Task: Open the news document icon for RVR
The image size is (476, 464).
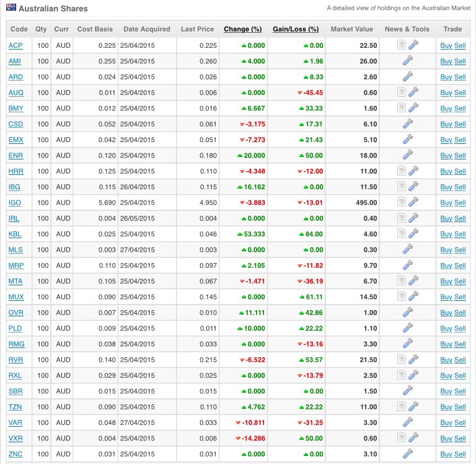Action: pyautogui.click(x=402, y=359)
